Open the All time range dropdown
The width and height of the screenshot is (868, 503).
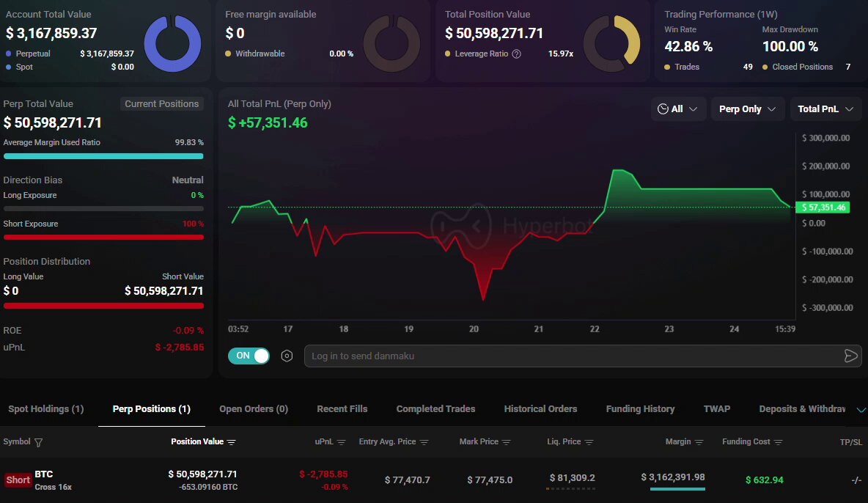(x=678, y=109)
